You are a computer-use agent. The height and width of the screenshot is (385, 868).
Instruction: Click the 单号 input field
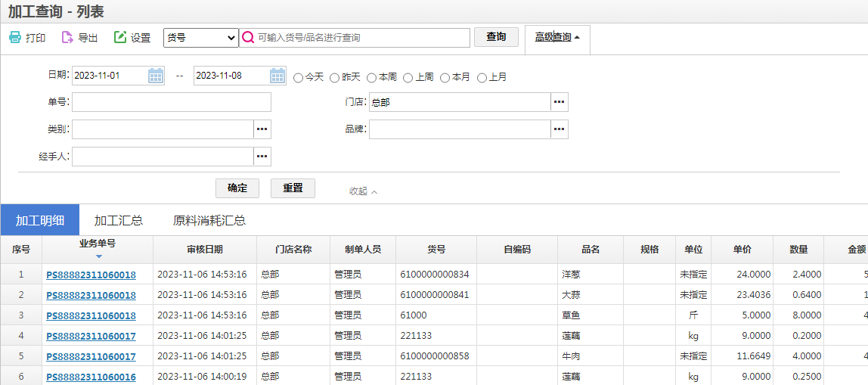[172, 102]
